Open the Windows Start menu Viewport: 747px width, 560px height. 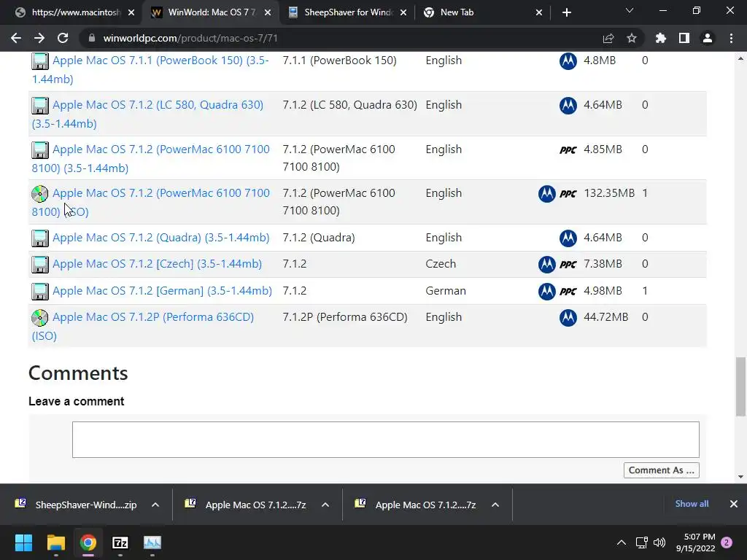click(x=23, y=542)
